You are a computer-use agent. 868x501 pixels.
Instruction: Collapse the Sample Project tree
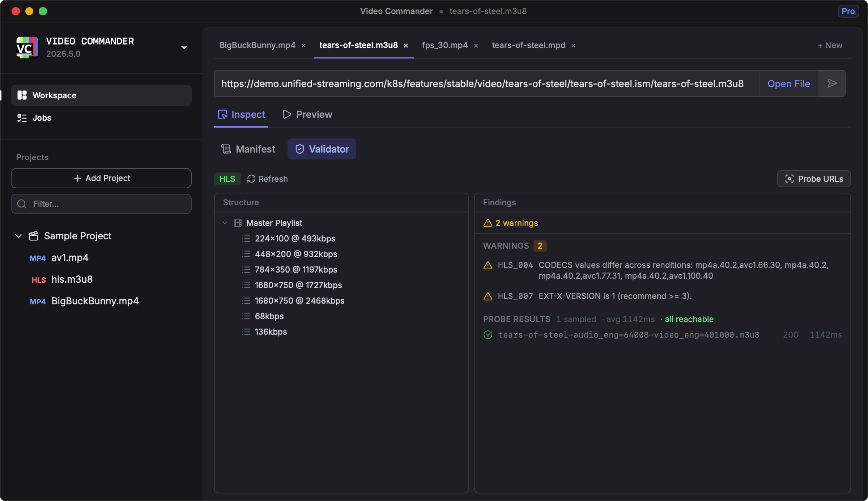click(18, 236)
